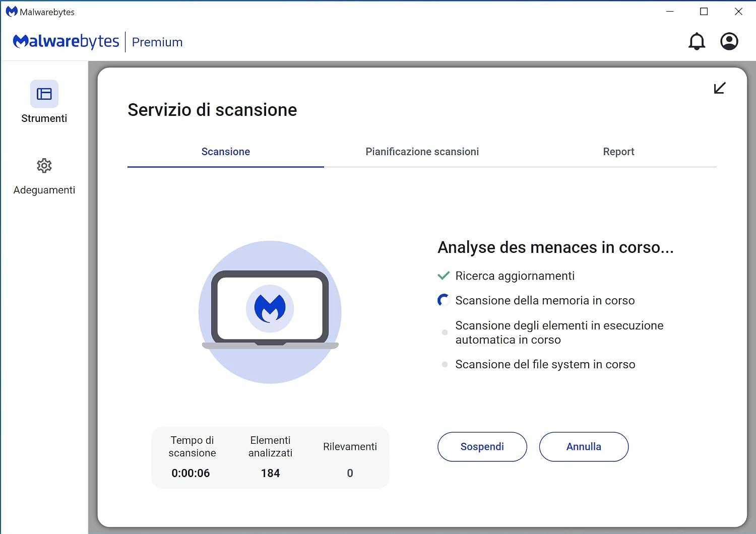Click the Rilevamenti count 0
This screenshot has width=756, height=534.
pyautogui.click(x=350, y=473)
